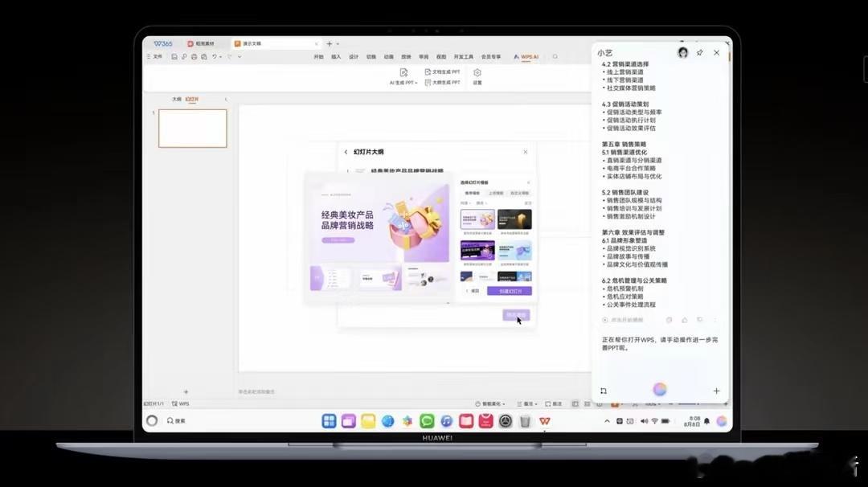Click the thumbs-down icon under 小艺 response
Viewport: 868px width, 487px height.
click(700, 320)
